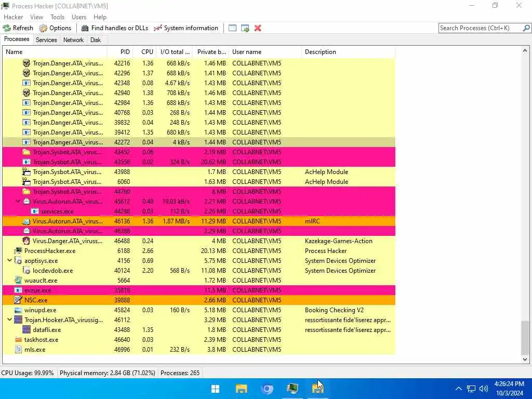This screenshot has width=532, height=399.
Task: Sort by Private bytes column header
Action: [x=211, y=52]
